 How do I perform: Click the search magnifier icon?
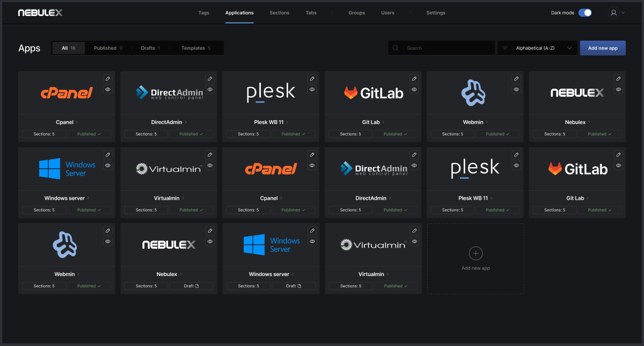(395, 48)
